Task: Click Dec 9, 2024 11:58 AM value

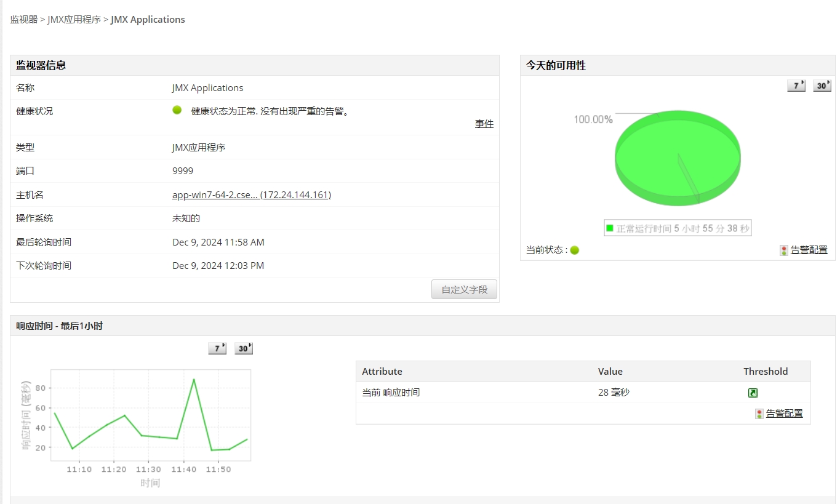Action: [x=218, y=242]
